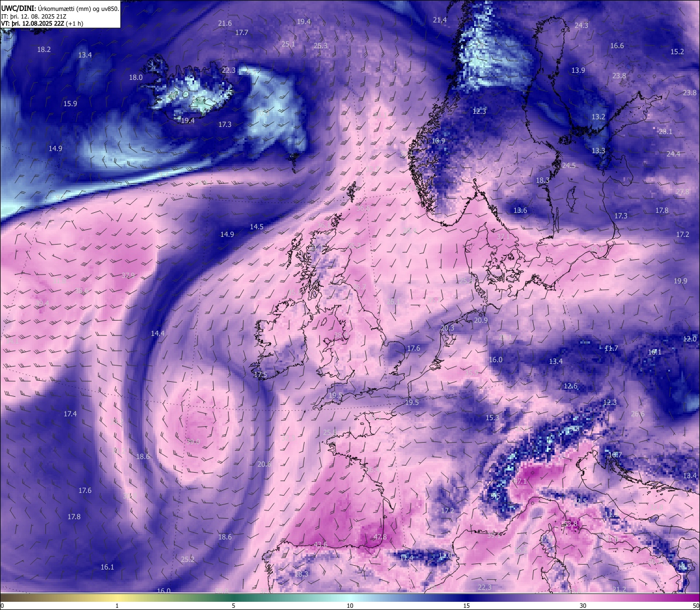
Task: Click the 17.7 value label
Action: (242, 33)
